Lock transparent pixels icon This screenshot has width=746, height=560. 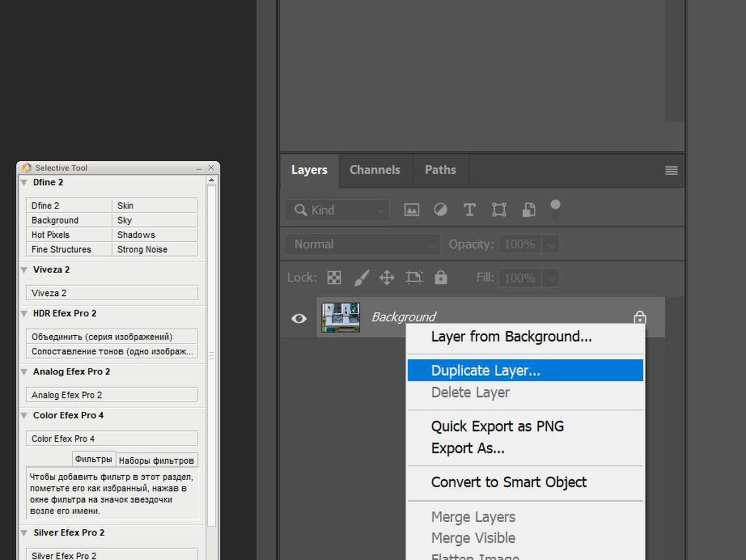(334, 278)
